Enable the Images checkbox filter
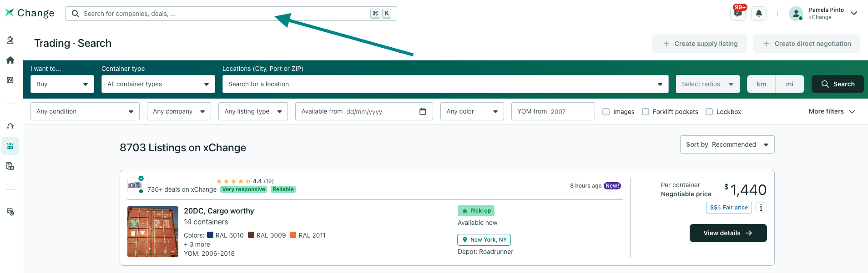This screenshot has width=868, height=273. [606, 112]
